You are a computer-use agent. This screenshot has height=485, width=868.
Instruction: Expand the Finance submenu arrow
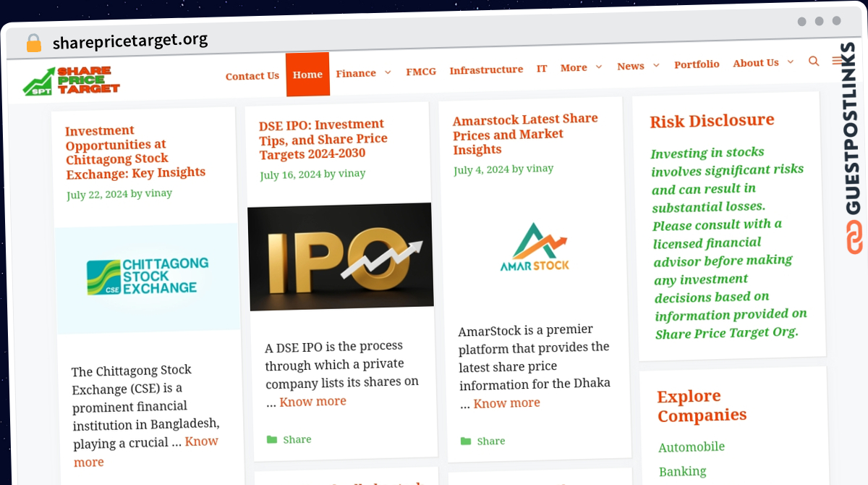point(388,72)
